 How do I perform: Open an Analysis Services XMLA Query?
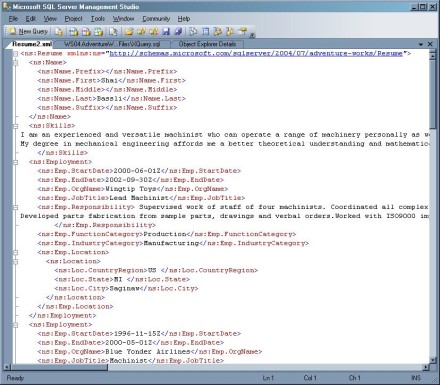tap(99, 32)
